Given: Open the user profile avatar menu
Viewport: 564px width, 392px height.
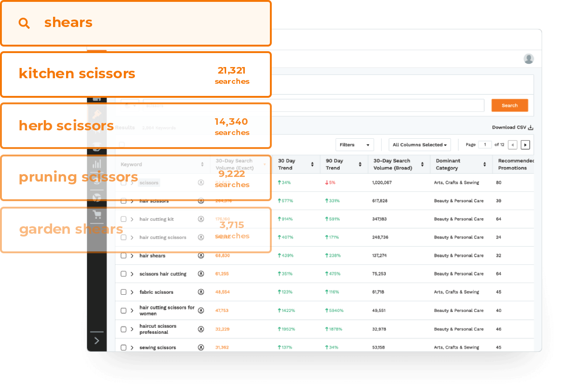Looking at the screenshot, I should point(529,59).
